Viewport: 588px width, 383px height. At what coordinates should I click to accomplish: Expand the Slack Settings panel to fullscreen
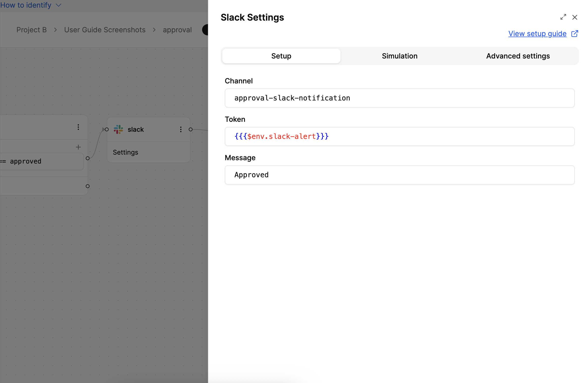563,17
